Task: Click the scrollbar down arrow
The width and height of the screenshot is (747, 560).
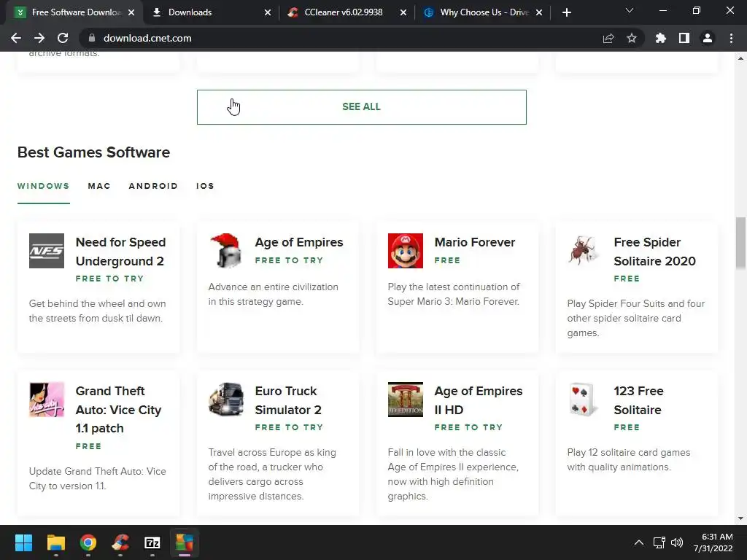Action: (740, 518)
